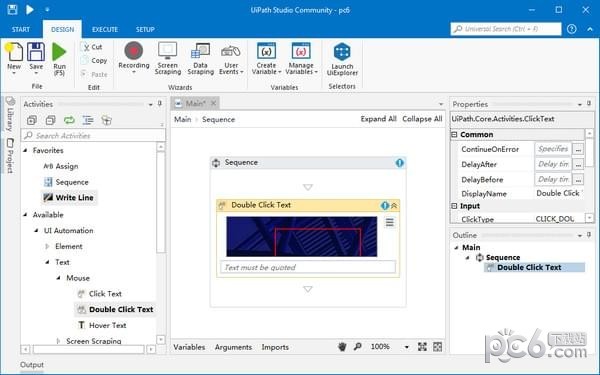Select the Write Line activity

click(x=69, y=197)
